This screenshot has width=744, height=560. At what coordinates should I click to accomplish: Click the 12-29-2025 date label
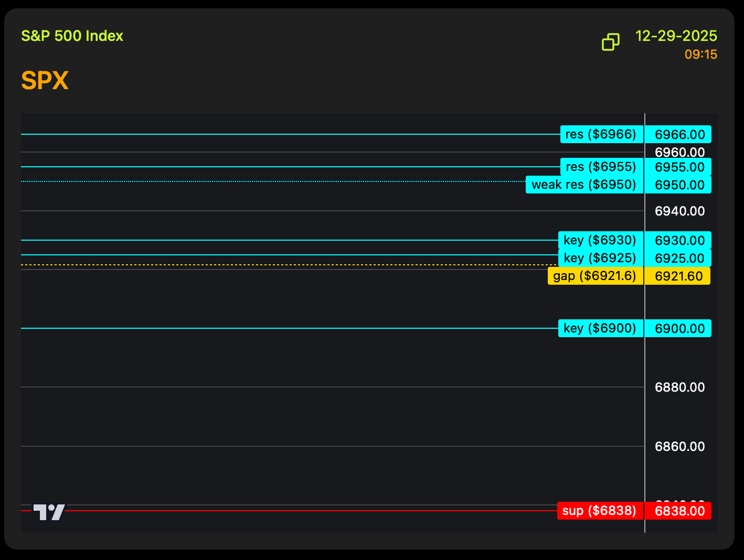(676, 36)
